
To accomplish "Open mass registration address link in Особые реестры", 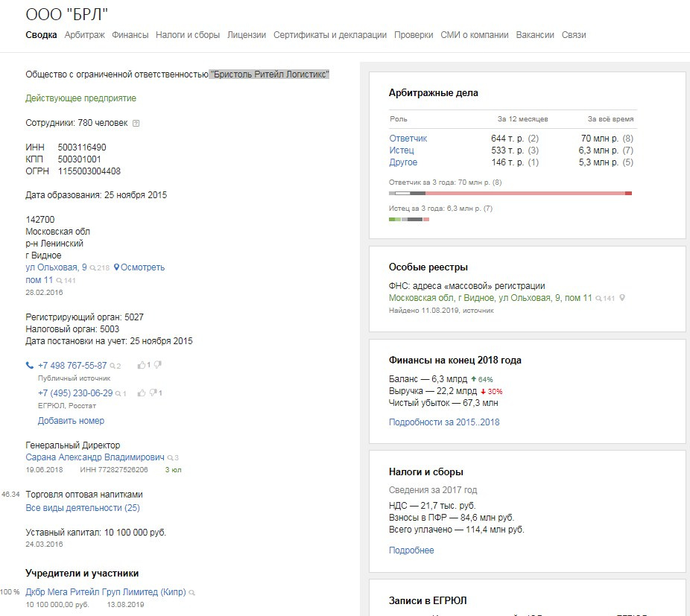I will [x=490, y=298].
